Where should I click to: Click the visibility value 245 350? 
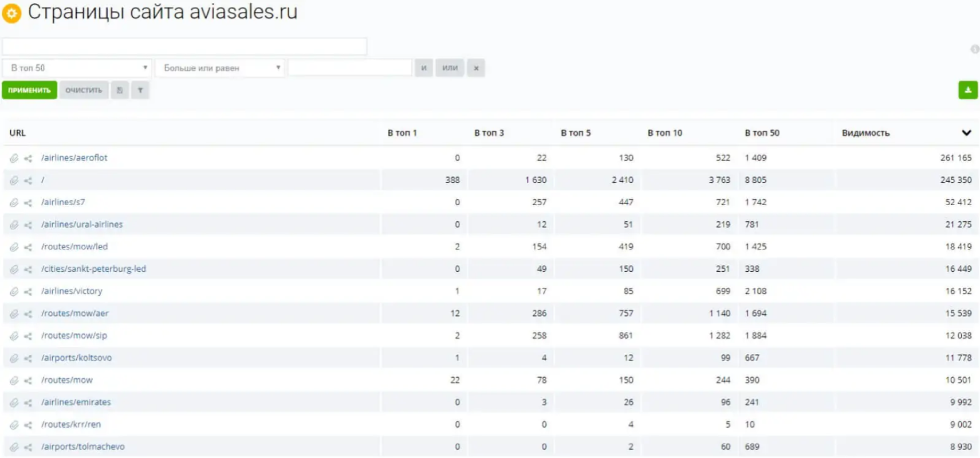[x=956, y=180]
